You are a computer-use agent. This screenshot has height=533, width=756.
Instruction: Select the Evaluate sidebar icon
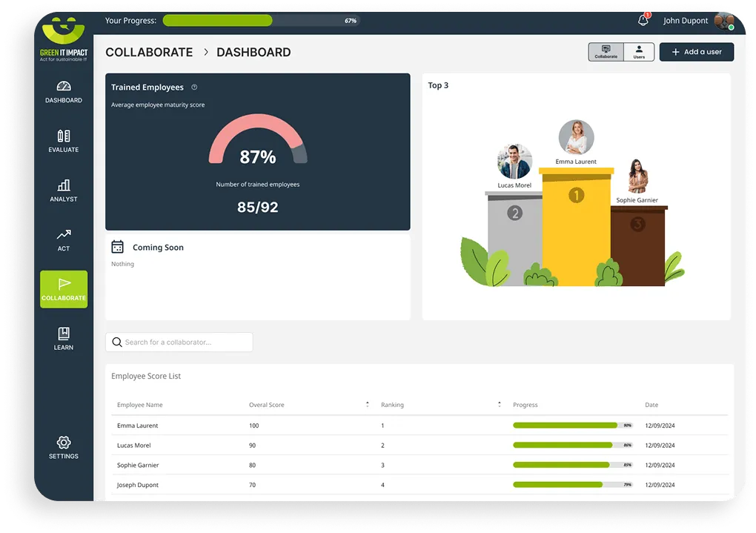pyautogui.click(x=64, y=136)
